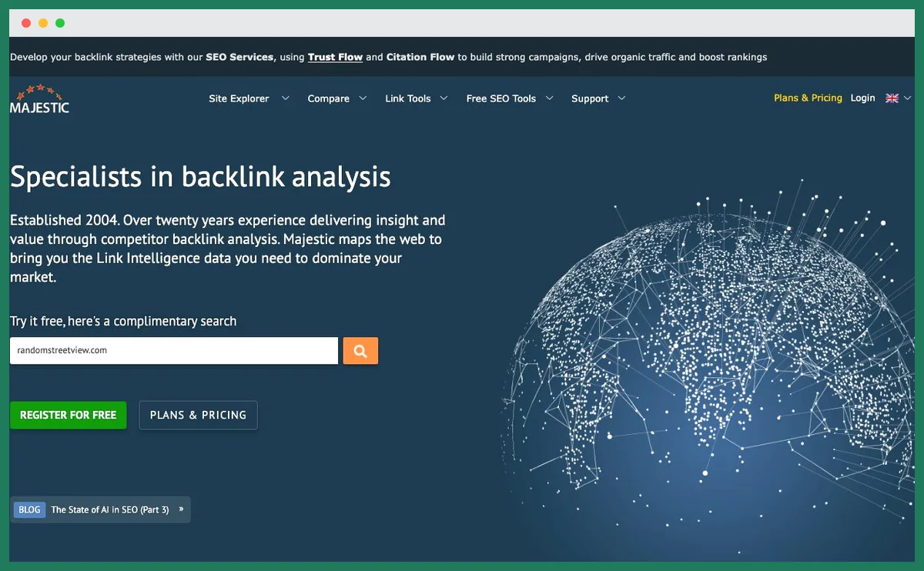Click the Established 2004 paragraph
The height and width of the screenshot is (571, 924).
point(228,249)
